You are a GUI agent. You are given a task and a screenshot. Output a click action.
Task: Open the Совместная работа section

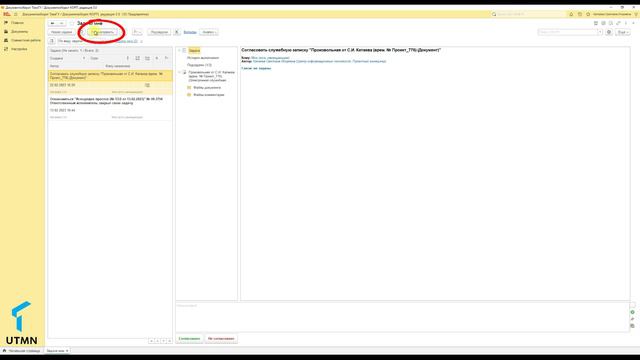25,40
